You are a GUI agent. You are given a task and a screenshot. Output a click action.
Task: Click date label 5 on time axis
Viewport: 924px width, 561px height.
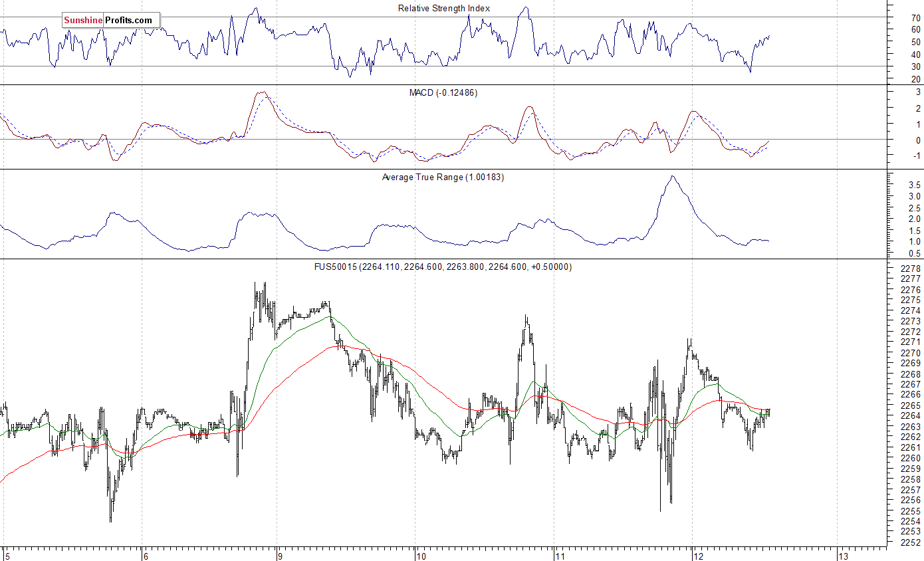[x=6, y=556]
